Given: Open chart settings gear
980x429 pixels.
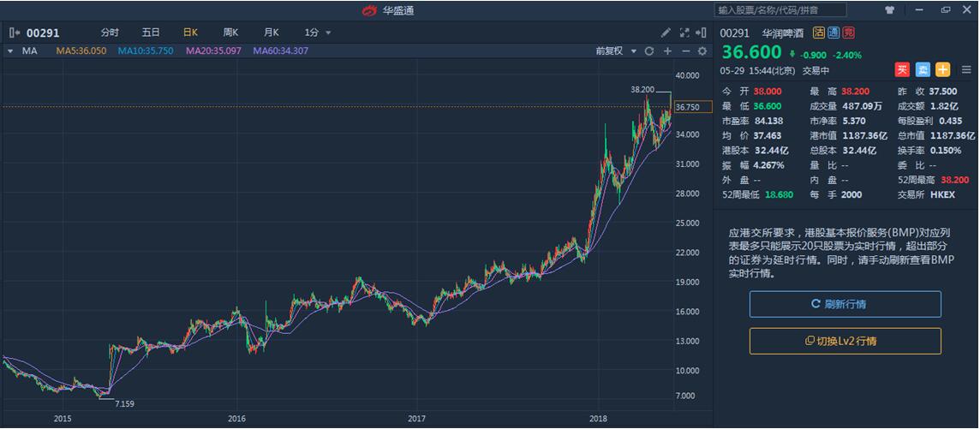Looking at the screenshot, I should tap(702, 51).
